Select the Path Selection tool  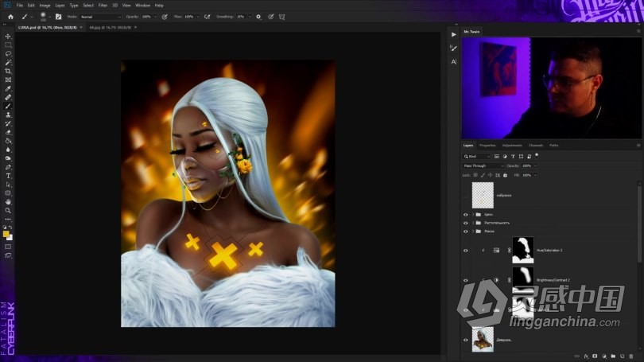tap(8, 185)
